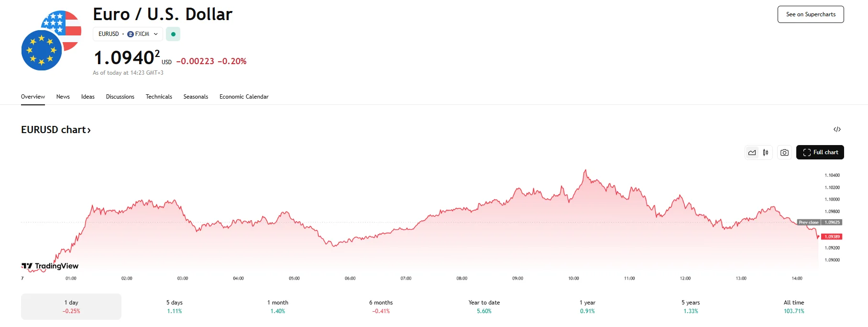
Task: Select the 1 day time range
Action: click(x=71, y=306)
